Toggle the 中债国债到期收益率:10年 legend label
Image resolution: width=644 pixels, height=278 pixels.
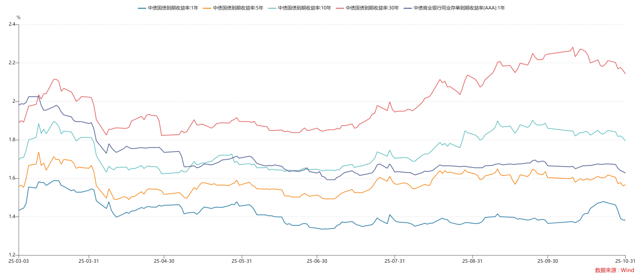tap(304, 8)
